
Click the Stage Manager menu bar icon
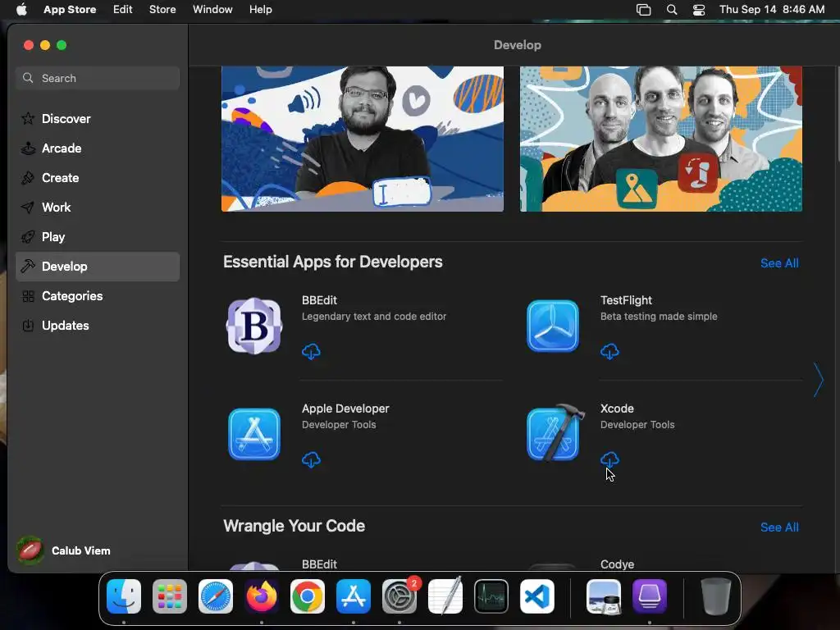click(643, 10)
